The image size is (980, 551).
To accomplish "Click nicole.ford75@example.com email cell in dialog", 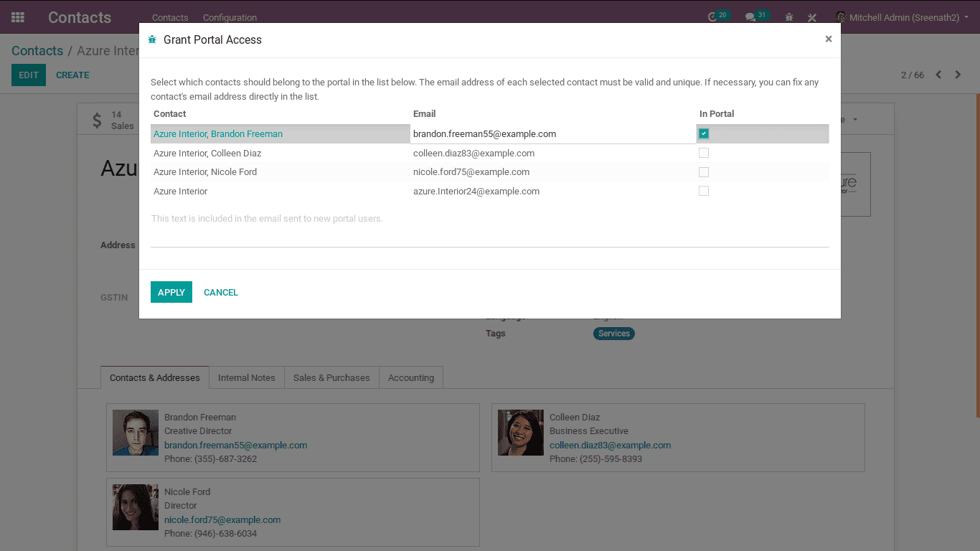I will [553, 172].
